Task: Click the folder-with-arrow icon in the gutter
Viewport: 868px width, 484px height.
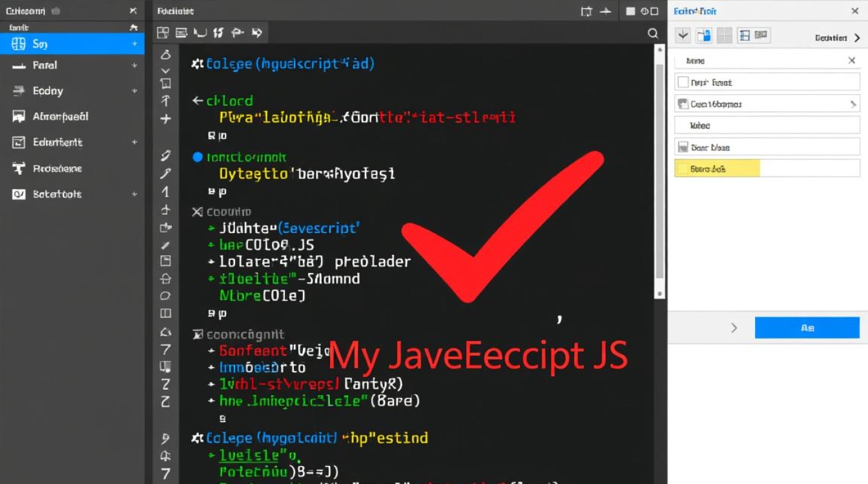Action: (x=166, y=228)
